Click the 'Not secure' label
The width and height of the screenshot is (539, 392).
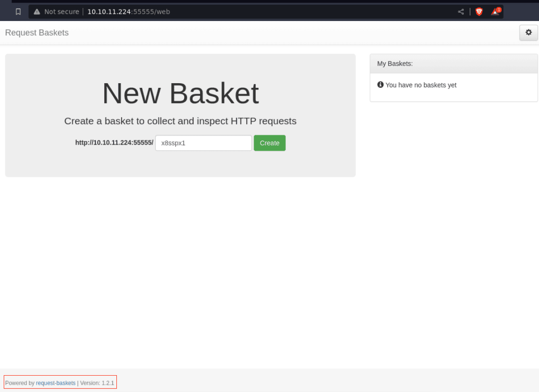click(x=62, y=12)
